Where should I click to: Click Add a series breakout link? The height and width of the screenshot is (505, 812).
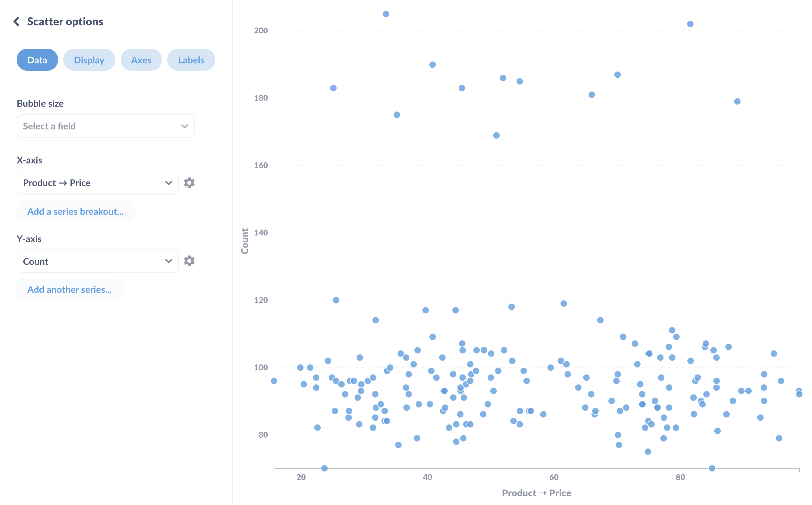click(76, 210)
